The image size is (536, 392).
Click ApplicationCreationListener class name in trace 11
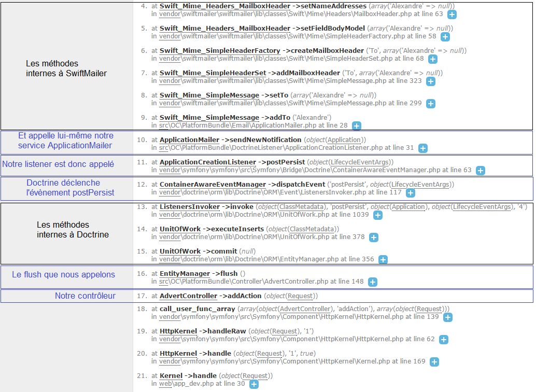[x=208, y=162]
